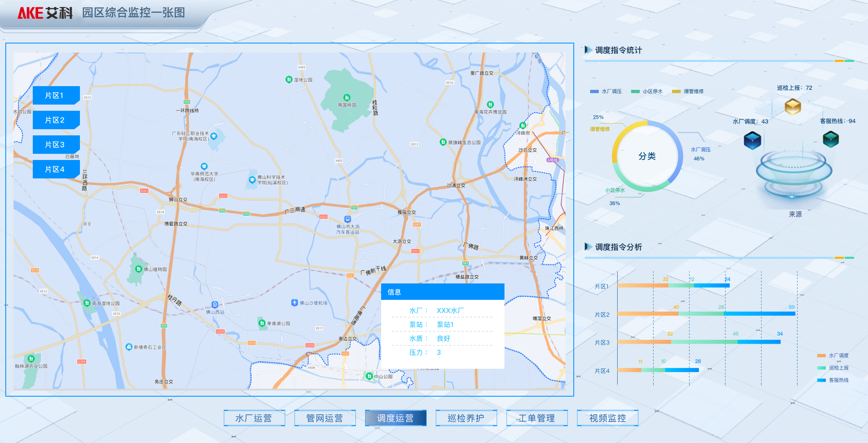Click the 佛山市大沥汽车客运站 bus icon

click(348, 219)
